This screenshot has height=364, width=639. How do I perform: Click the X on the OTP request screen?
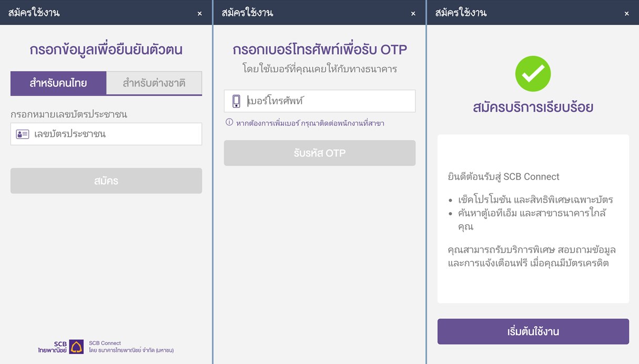(413, 13)
